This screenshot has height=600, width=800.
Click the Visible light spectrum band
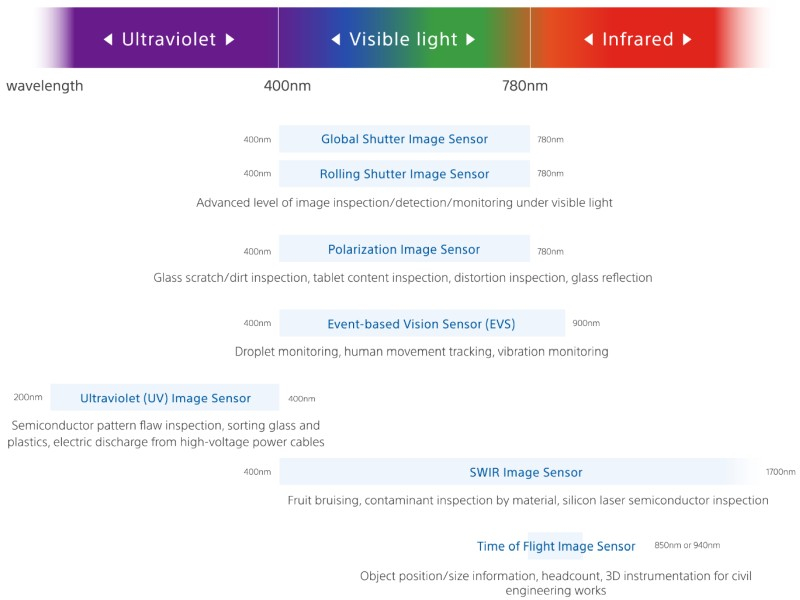point(404,37)
